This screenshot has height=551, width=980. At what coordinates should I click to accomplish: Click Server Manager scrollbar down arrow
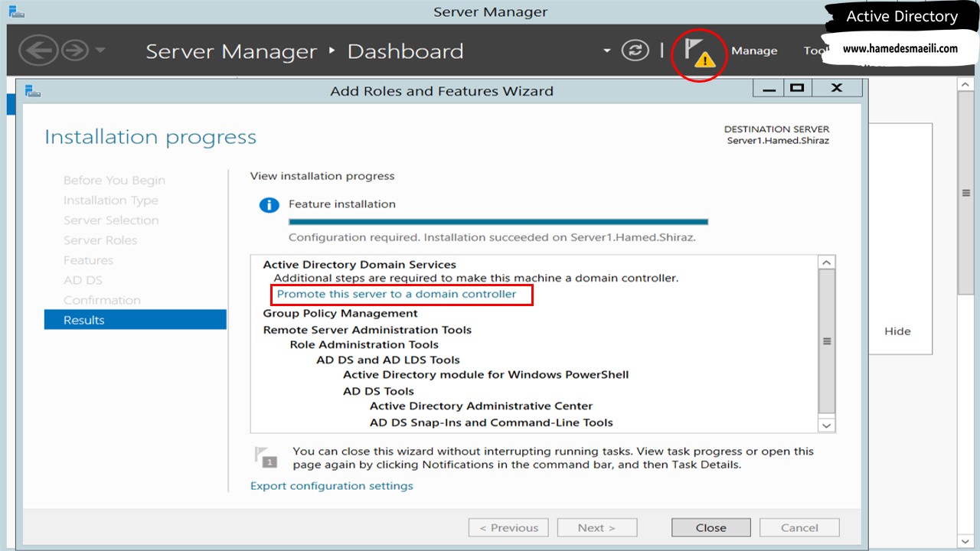click(x=965, y=541)
